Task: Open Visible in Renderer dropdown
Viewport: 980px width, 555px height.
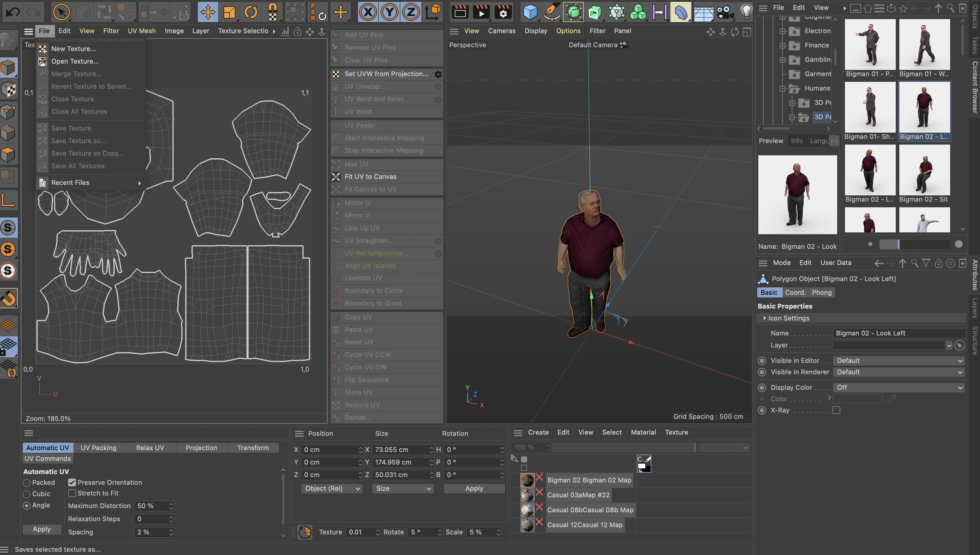Action: [x=898, y=372]
